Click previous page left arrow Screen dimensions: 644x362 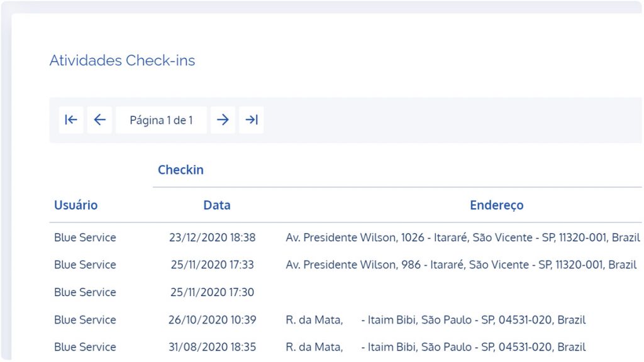coord(99,120)
